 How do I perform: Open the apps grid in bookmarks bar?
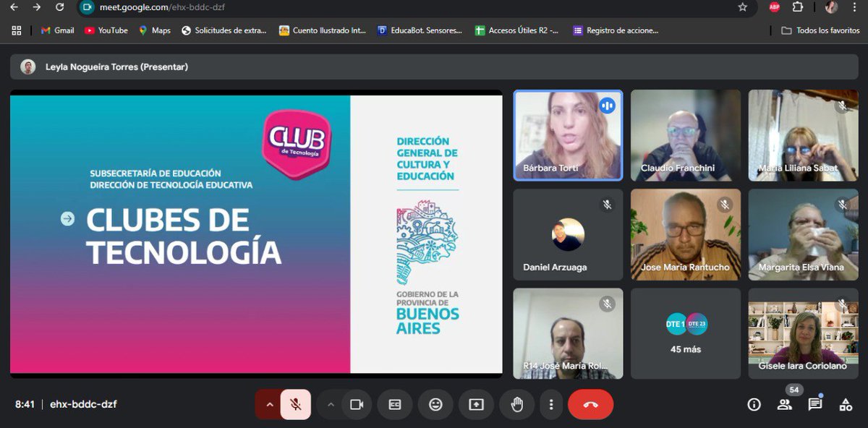17,30
